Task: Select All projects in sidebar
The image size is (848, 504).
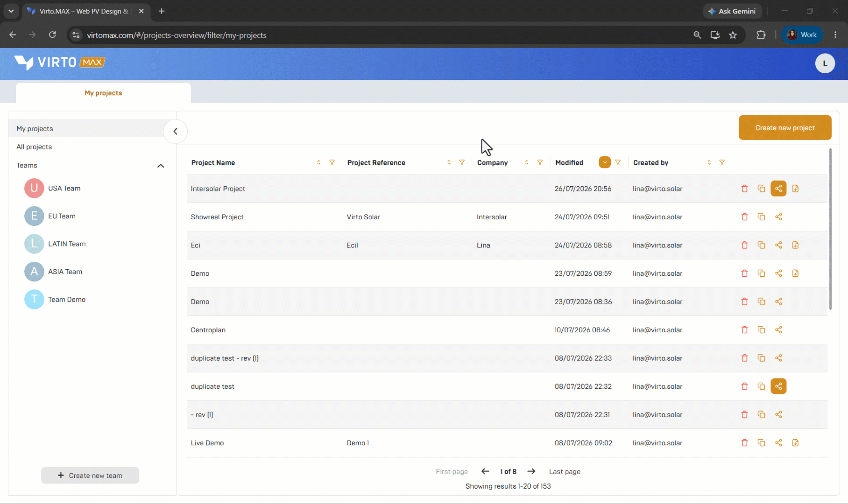Action: pos(34,147)
